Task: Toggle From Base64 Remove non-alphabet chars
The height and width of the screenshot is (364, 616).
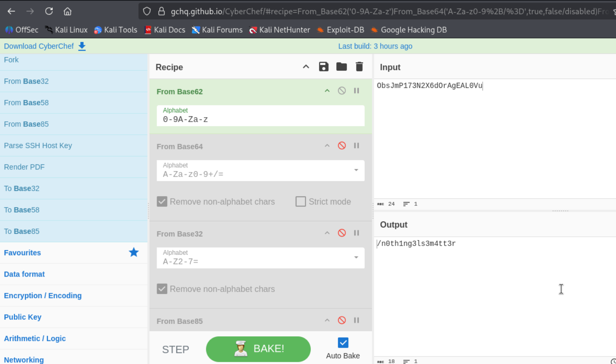Action: [162, 202]
